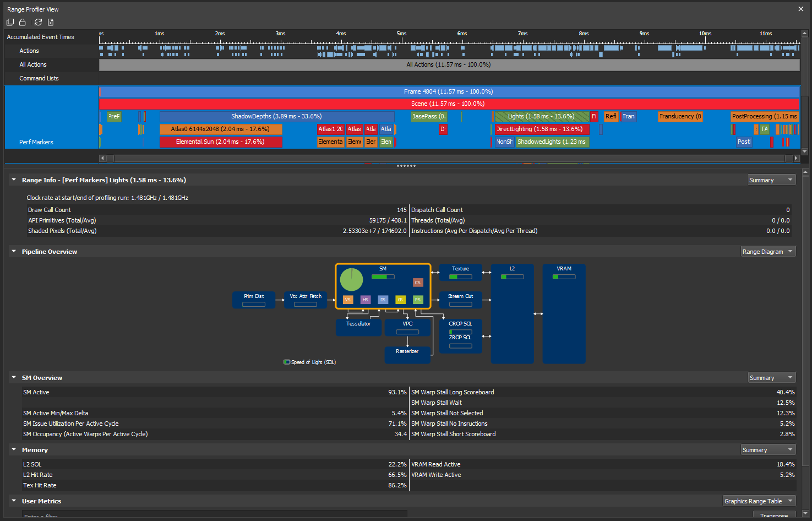Select the ShadowedLights perf marker
Viewport: 812px width, 521px height.
(552, 142)
